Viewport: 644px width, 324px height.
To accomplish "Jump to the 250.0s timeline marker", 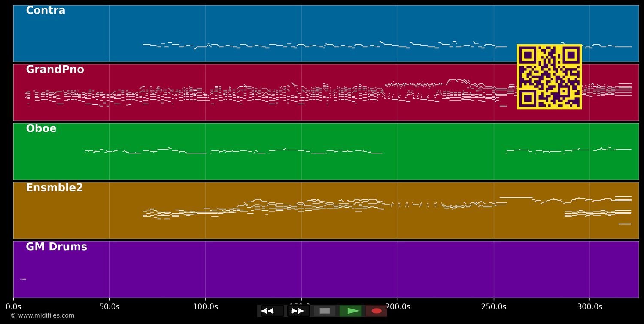I will [494, 307].
